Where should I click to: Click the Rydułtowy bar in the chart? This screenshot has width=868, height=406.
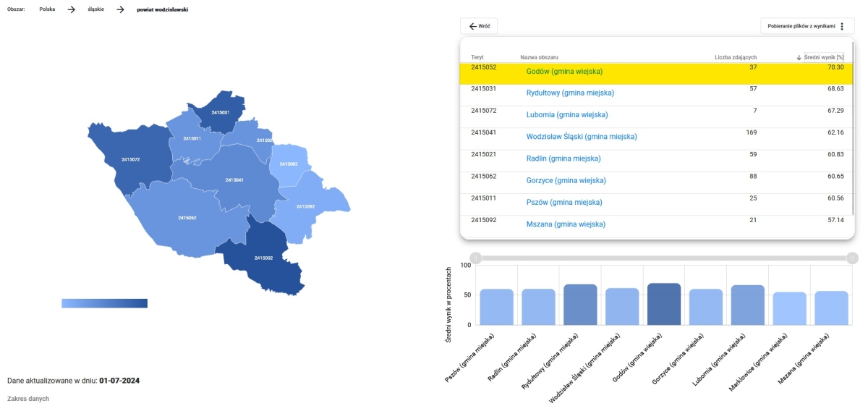(580, 305)
